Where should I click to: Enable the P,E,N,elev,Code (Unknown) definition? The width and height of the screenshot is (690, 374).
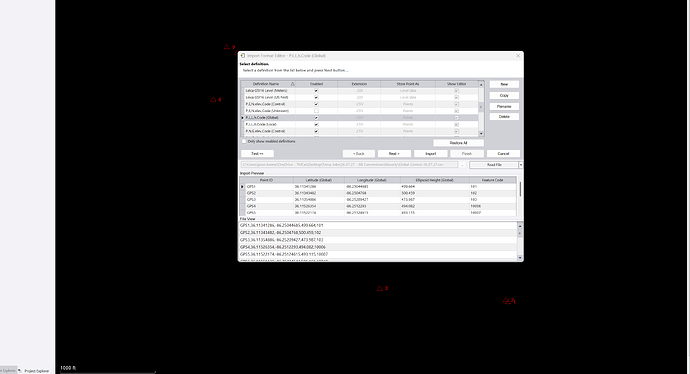316,111
